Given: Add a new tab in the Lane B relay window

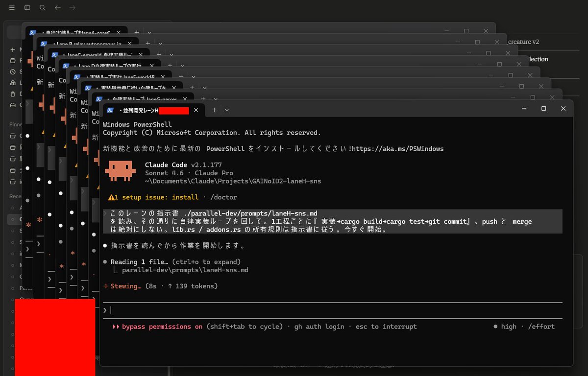Looking at the screenshot, I should click(x=147, y=43).
